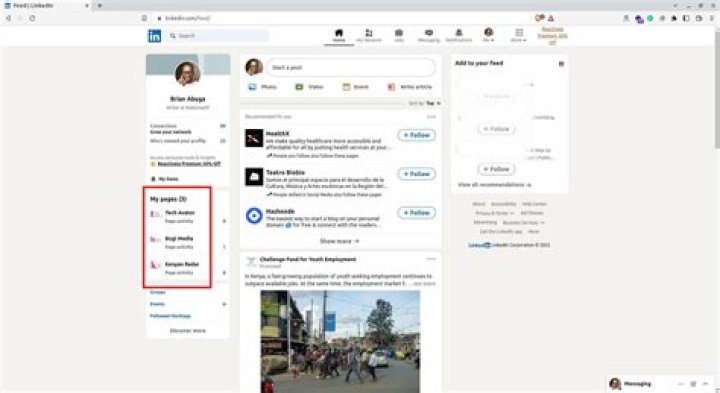Open the Me profile dropdown
The height and width of the screenshot is (393, 720).
click(489, 35)
